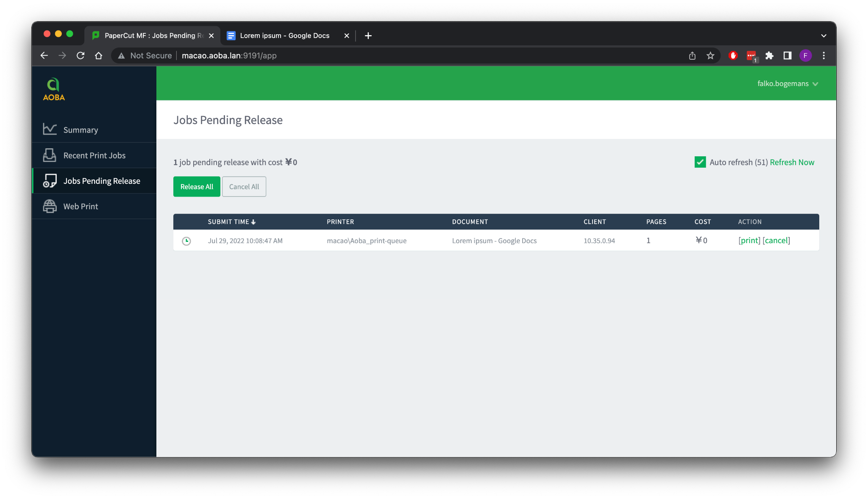This screenshot has height=499, width=868.
Task: Click the Refresh Now link
Action: [792, 162]
